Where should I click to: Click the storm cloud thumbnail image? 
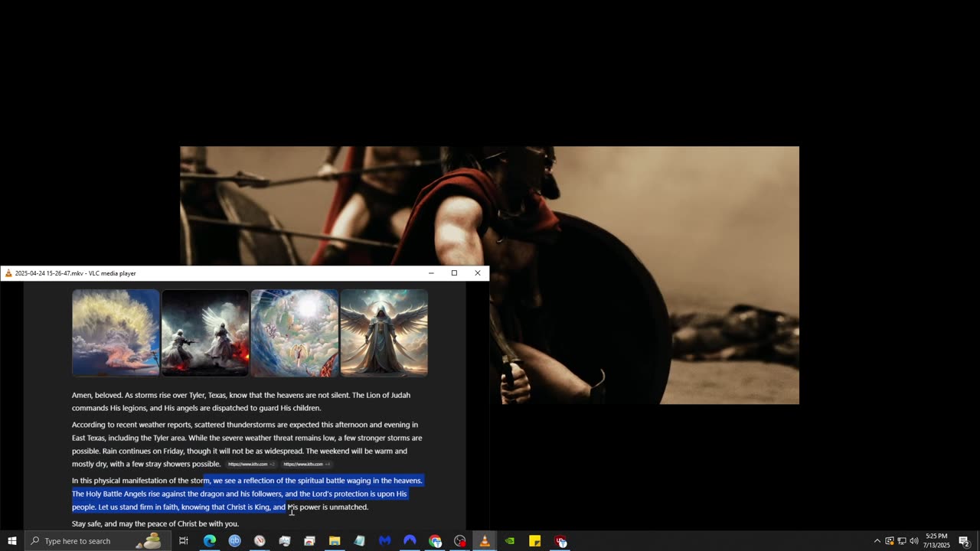[116, 333]
